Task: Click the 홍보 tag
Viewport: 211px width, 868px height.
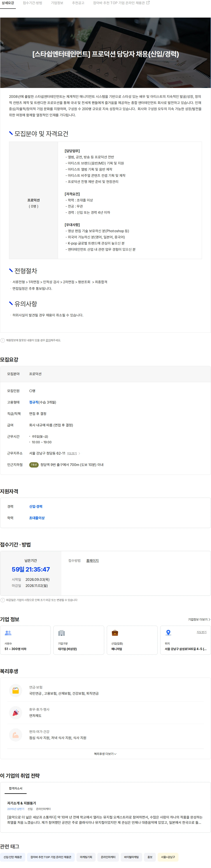Action: 150,857
